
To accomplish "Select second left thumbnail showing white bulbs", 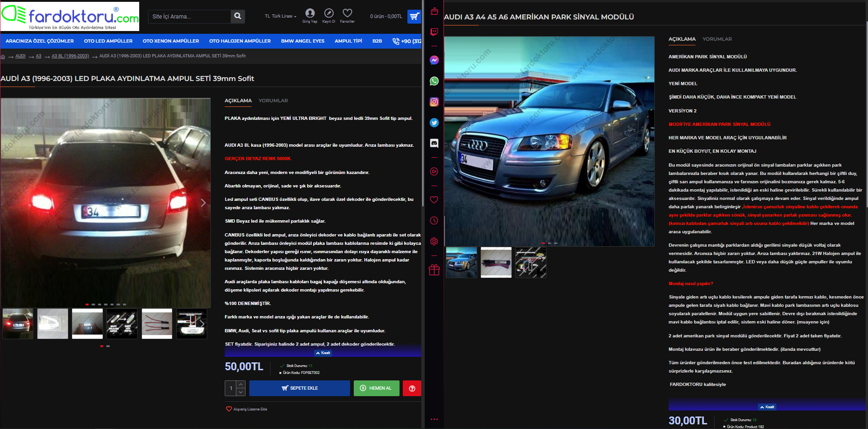I will tap(53, 324).
